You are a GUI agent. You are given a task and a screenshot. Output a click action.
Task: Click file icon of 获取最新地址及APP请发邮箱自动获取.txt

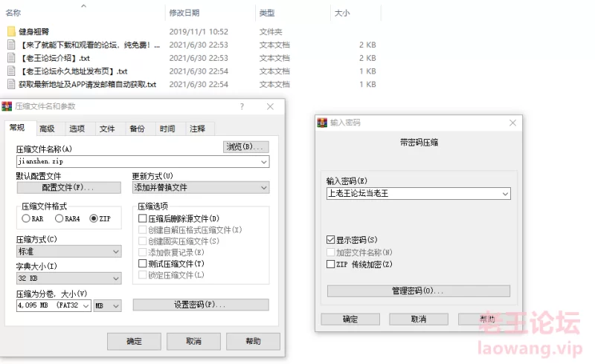click(11, 84)
